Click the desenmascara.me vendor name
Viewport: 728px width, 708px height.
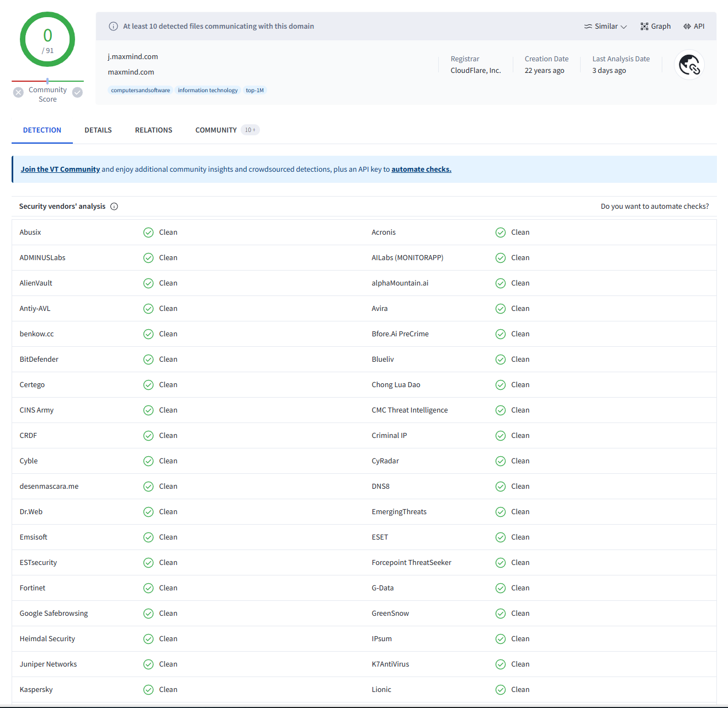click(49, 487)
